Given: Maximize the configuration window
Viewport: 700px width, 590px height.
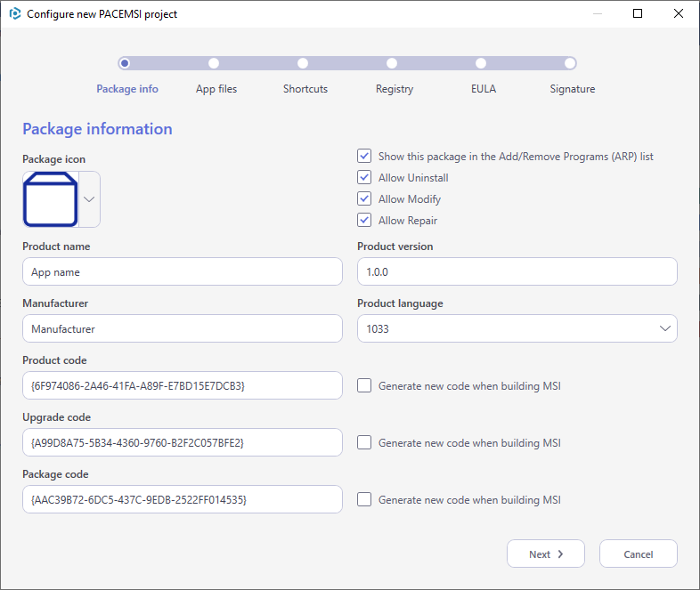Looking at the screenshot, I should pyautogui.click(x=638, y=14).
